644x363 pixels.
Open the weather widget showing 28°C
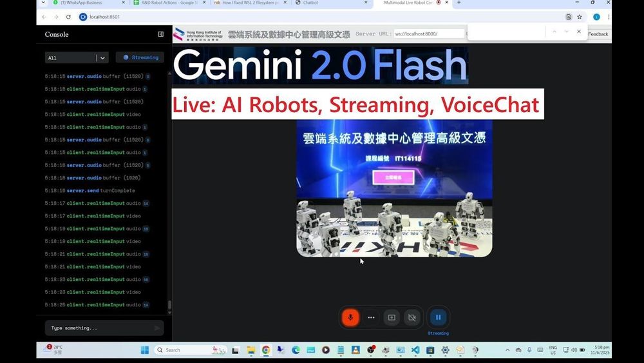coord(54,349)
